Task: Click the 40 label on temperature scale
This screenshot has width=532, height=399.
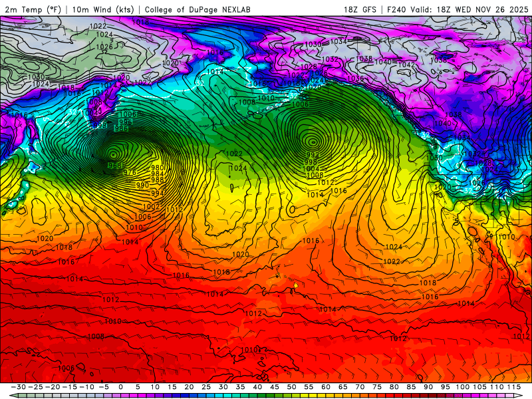Action: click(x=257, y=387)
